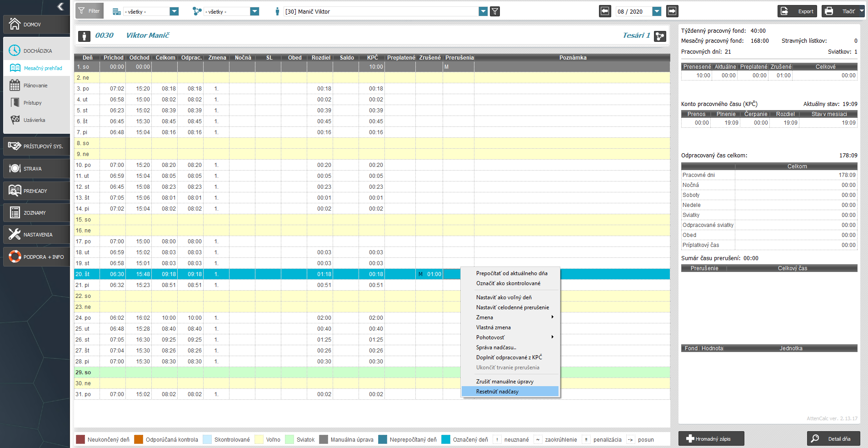The width and height of the screenshot is (868, 448).
Task: Click the group icon beside Tesári 1
Action: click(660, 36)
